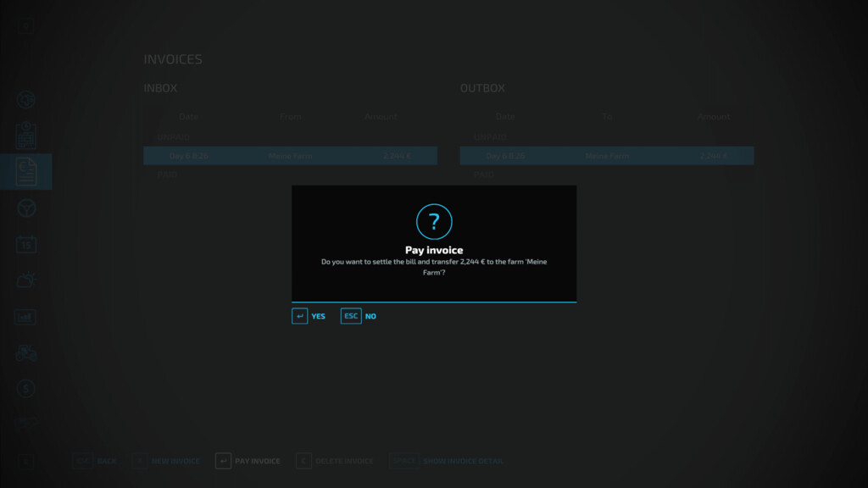This screenshot has width=868, height=488.
Task: Click DELETE INVOICE in bottom bar
Action: point(335,460)
